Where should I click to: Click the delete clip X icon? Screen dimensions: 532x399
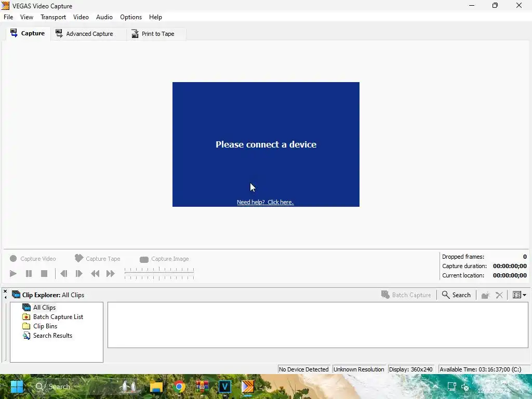[499, 295]
